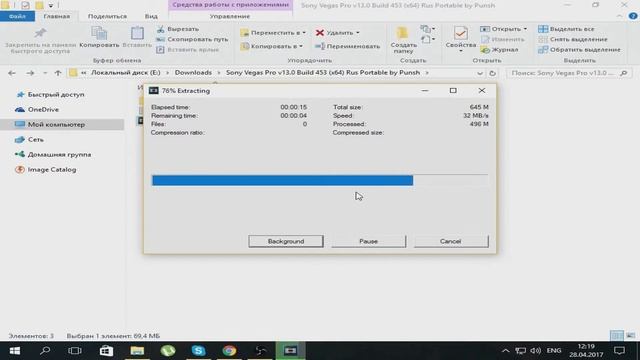The width and height of the screenshot is (640, 360).
Task: Go back with the left arrow
Action: [x=12, y=73]
